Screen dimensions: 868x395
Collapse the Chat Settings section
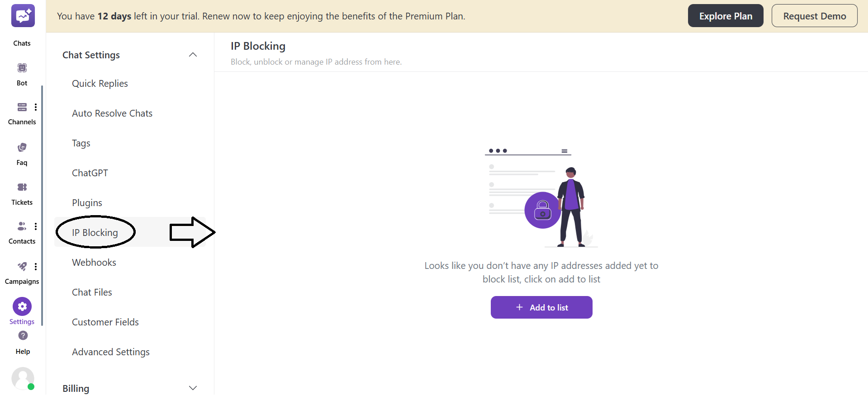[193, 55]
